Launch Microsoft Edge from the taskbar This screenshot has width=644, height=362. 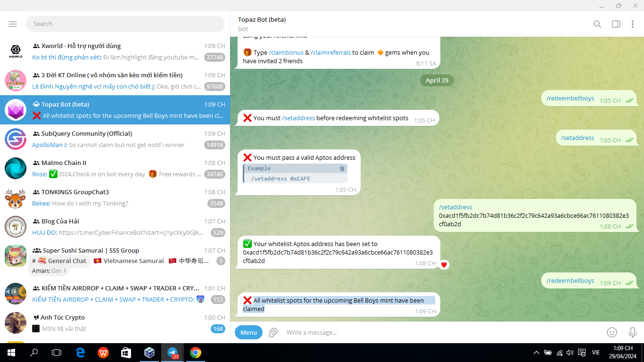pos(80,353)
